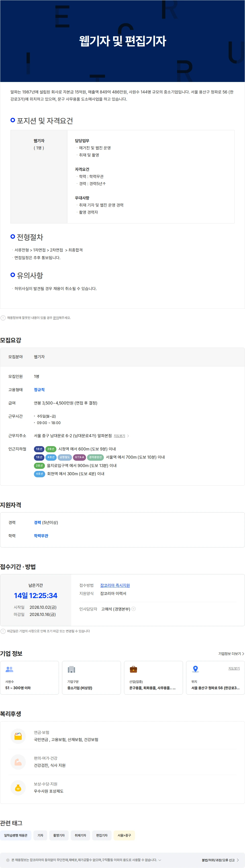Click the 산업(업종) briefcase icon

coord(133,669)
